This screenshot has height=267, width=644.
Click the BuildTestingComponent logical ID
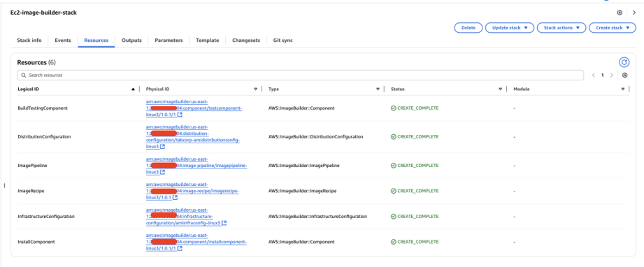tap(42, 108)
